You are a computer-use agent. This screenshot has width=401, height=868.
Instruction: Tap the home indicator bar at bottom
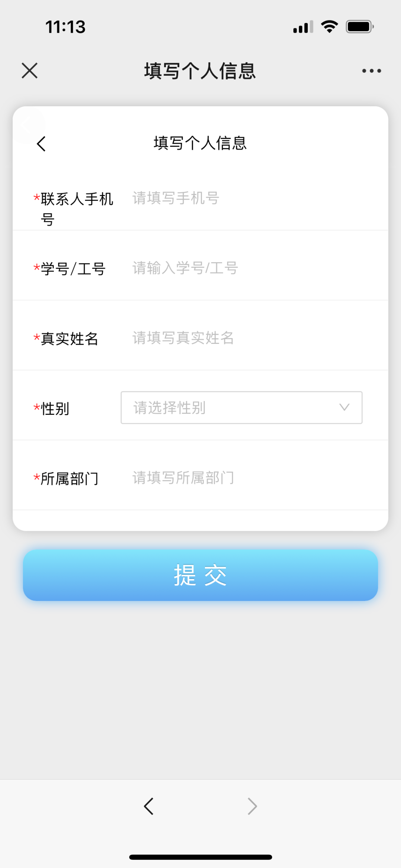pyautogui.click(x=200, y=857)
